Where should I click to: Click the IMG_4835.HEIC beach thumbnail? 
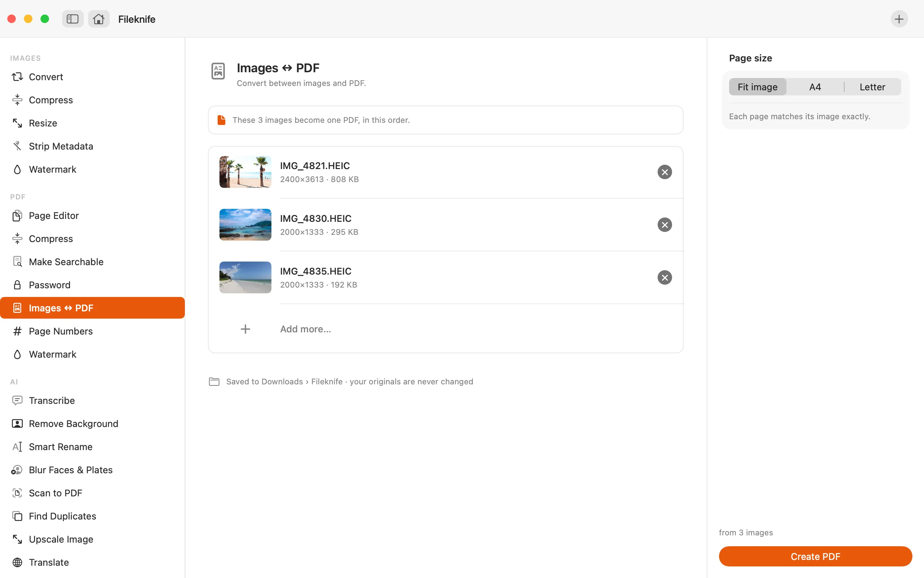click(x=245, y=277)
